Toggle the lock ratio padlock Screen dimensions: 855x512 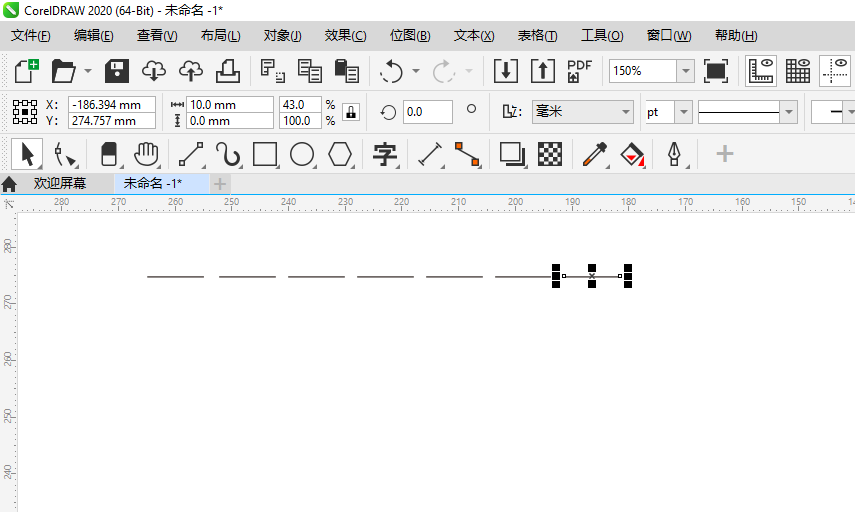coord(351,112)
